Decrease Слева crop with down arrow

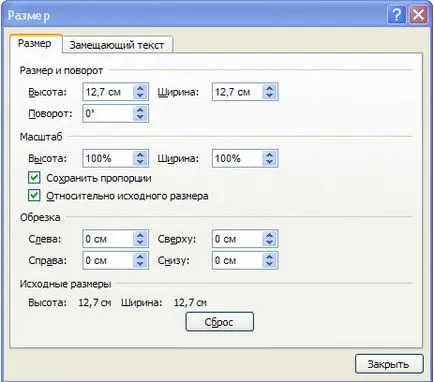[140, 242]
